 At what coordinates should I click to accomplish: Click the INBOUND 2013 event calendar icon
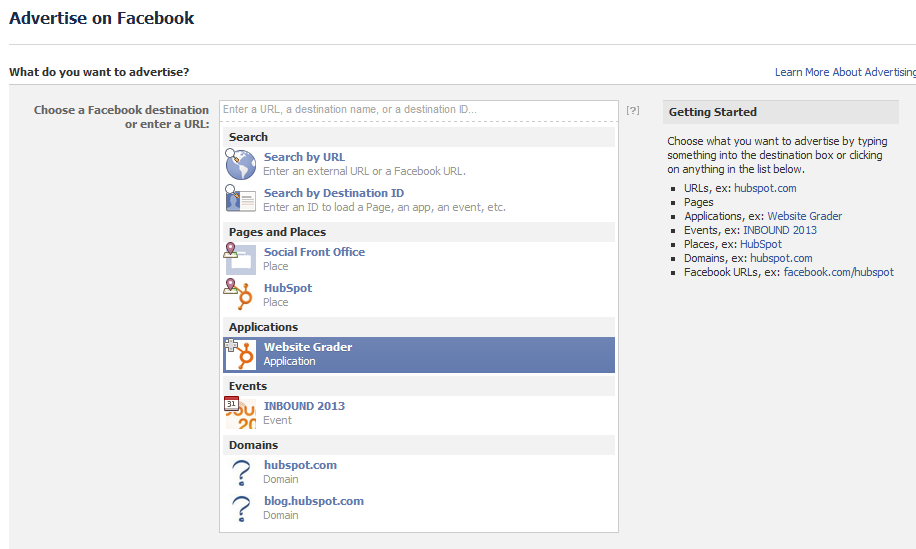240,413
